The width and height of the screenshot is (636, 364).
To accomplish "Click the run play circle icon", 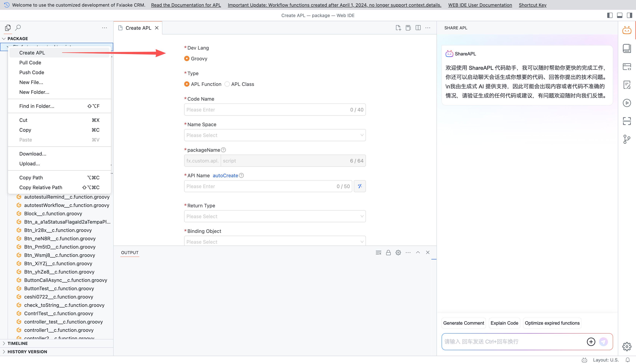I will (627, 103).
